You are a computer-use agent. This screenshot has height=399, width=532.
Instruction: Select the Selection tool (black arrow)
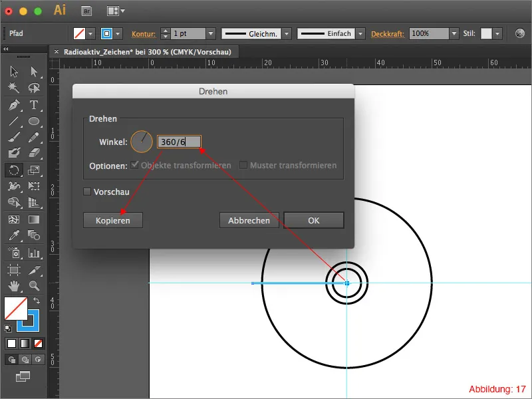[14, 72]
